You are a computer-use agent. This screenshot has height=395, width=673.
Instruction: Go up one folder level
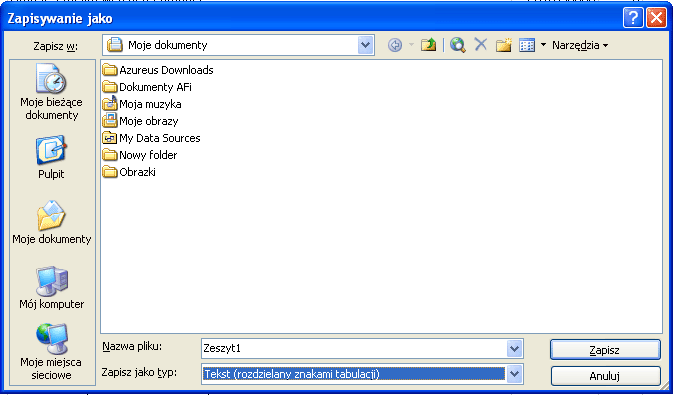(428, 45)
